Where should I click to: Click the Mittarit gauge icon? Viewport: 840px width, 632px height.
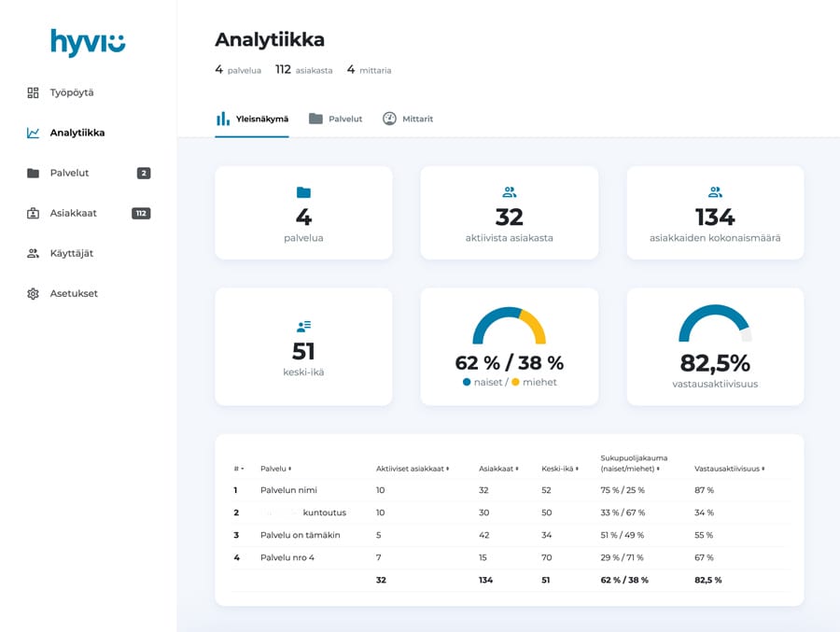click(x=389, y=119)
